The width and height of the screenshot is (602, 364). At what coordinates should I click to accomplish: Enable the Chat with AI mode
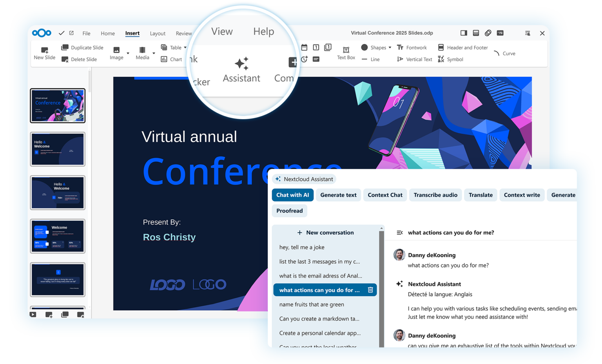click(292, 195)
